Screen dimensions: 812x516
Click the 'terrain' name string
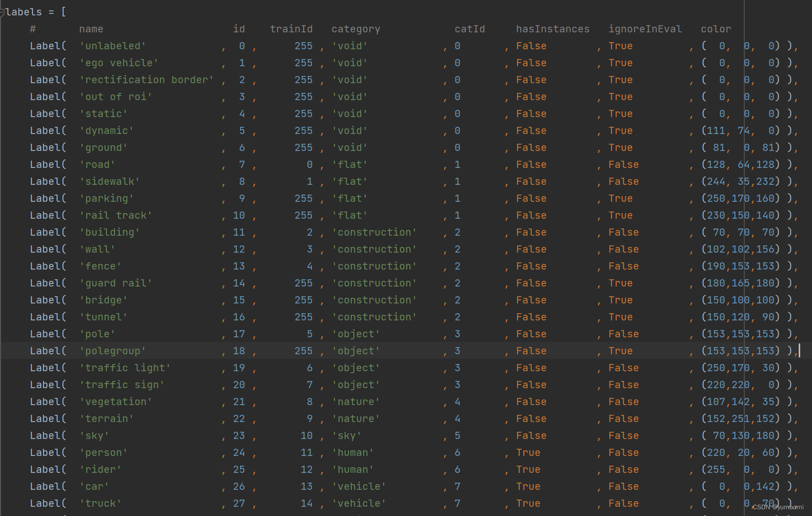point(107,419)
